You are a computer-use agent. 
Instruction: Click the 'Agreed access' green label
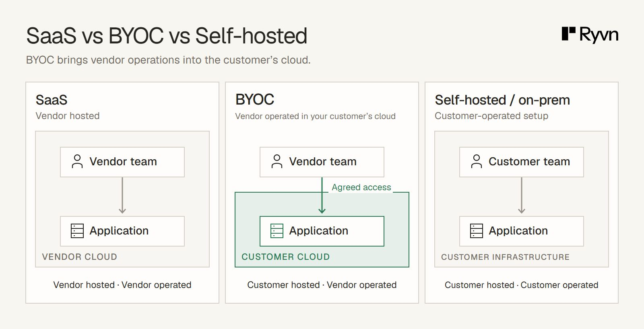(361, 187)
